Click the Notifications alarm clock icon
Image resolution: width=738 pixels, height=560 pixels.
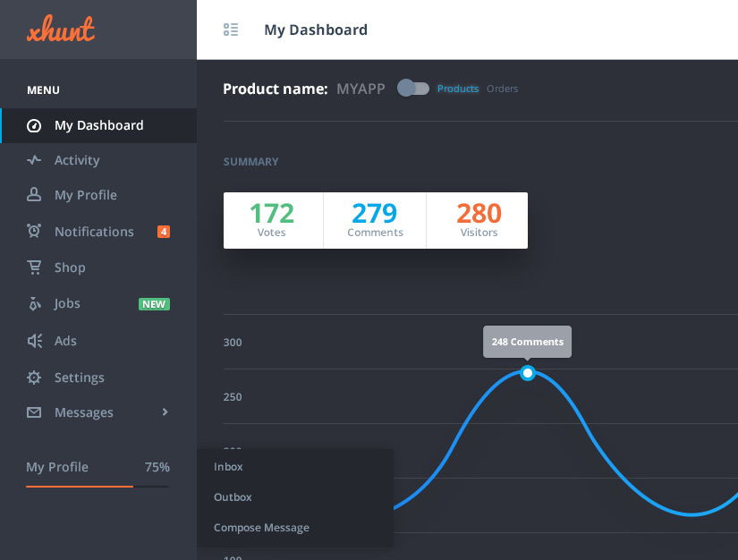34,231
